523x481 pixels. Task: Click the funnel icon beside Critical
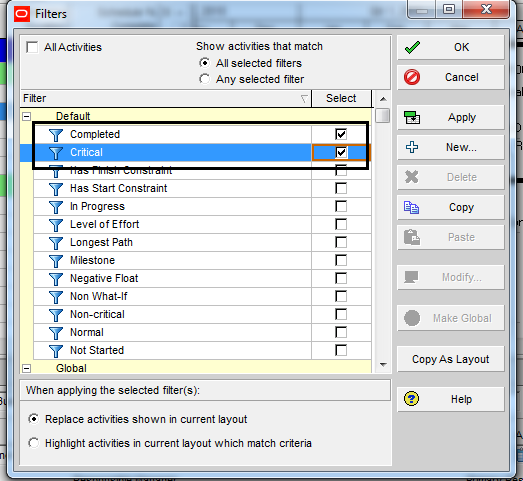tap(56, 153)
